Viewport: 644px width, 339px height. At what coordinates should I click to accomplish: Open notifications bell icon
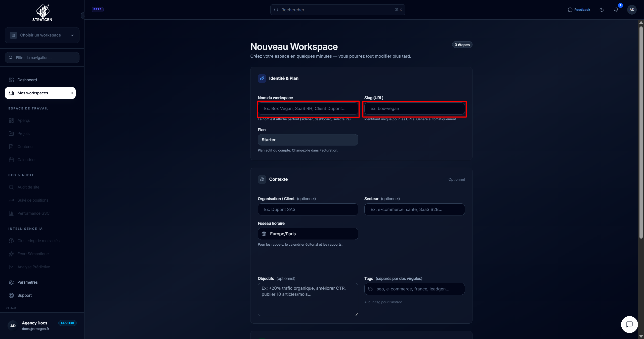pos(616,10)
